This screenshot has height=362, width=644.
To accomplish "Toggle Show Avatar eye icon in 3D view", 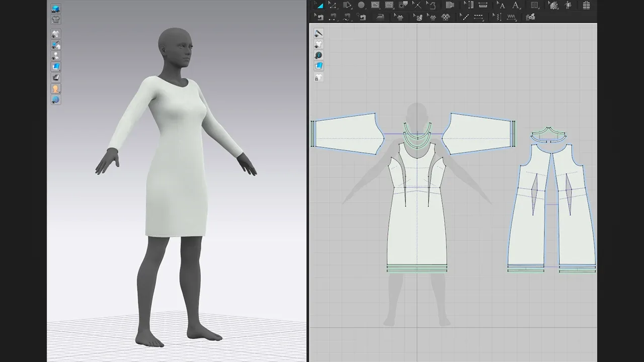I will tap(56, 55).
